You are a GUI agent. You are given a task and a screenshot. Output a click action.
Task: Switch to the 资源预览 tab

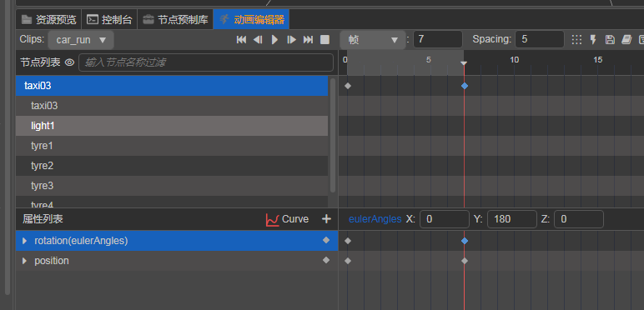coord(48,19)
